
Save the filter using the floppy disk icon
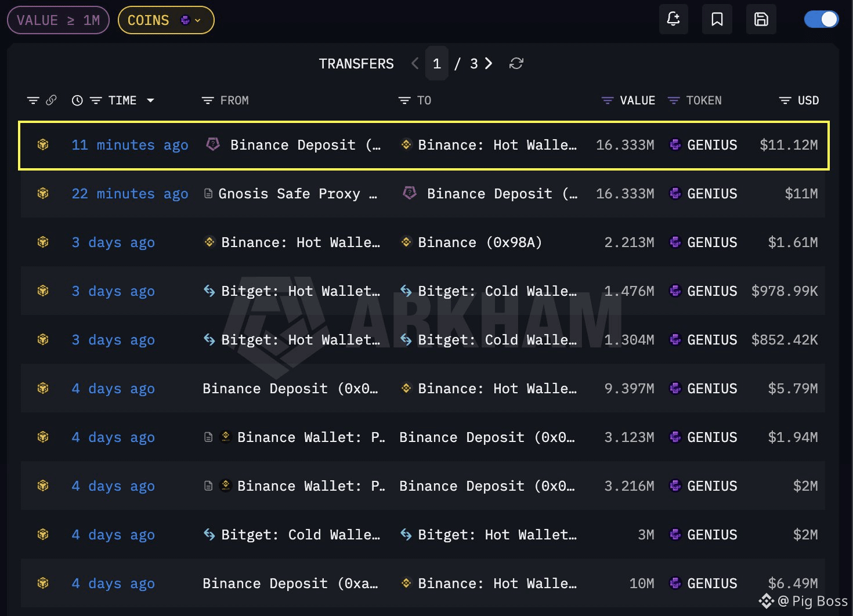[761, 19]
